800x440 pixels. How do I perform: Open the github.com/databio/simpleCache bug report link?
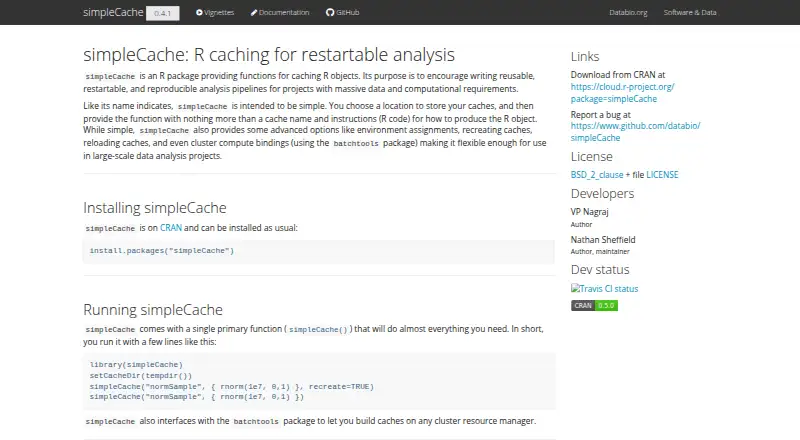point(635,132)
